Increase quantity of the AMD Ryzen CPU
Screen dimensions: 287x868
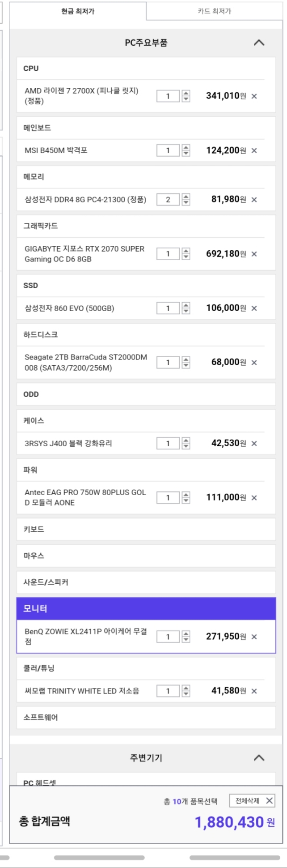[186, 93]
